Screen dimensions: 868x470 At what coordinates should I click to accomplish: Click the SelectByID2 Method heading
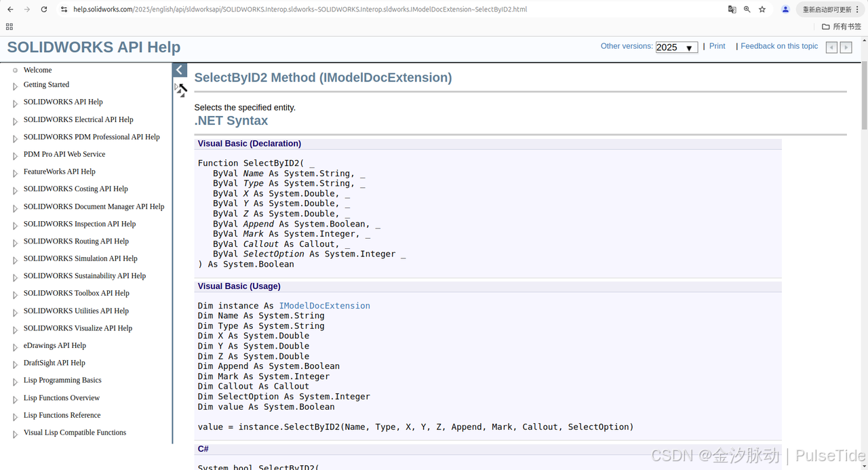(323, 77)
